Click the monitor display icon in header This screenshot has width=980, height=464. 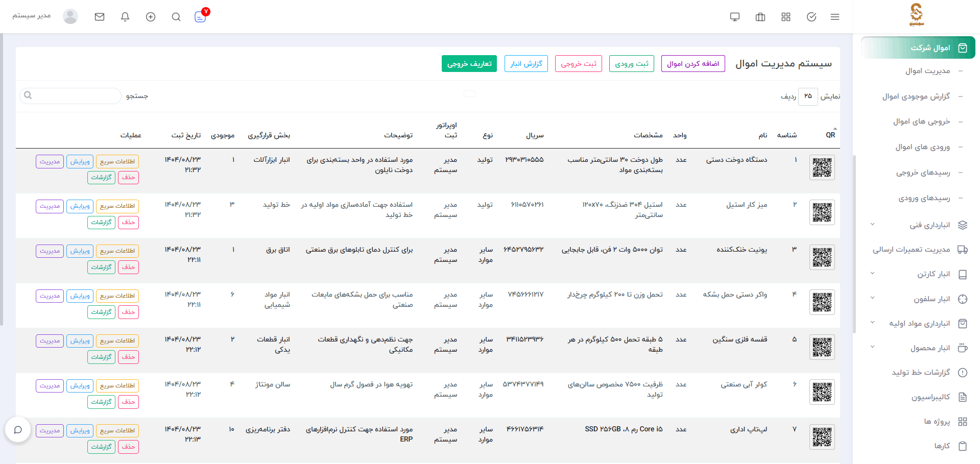(x=735, y=17)
